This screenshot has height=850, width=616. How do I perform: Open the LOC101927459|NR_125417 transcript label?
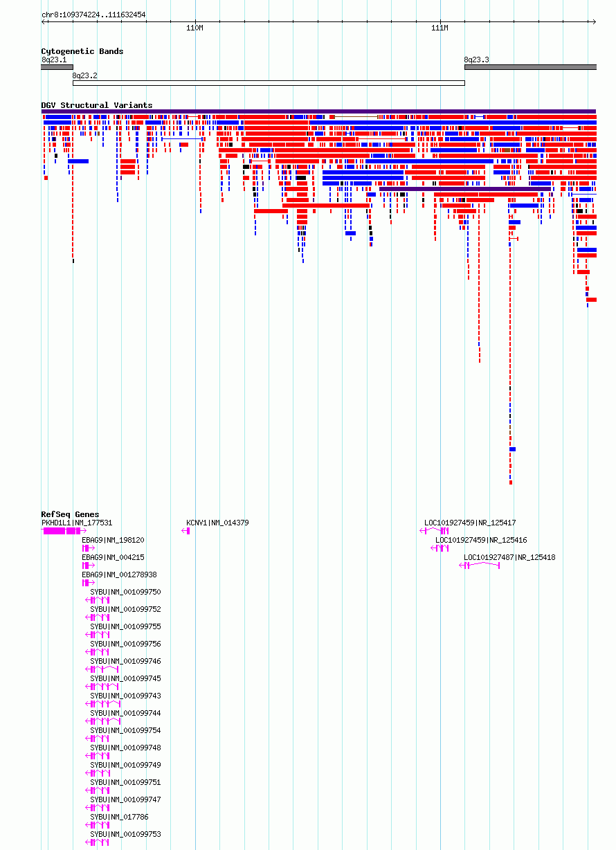click(x=470, y=523)
